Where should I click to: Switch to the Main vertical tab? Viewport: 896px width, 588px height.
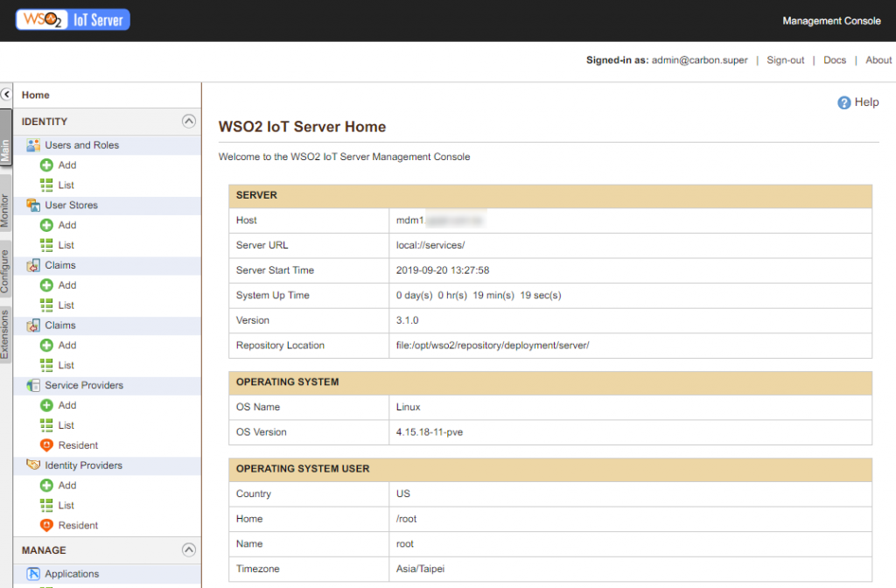[6, 137]
